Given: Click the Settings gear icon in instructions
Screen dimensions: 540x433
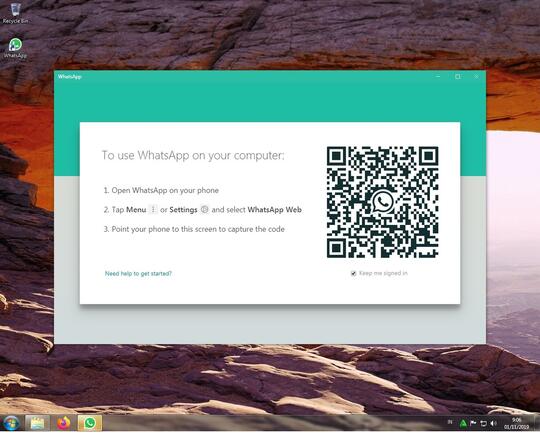Looking at the screenshot, I should (205, 209).
